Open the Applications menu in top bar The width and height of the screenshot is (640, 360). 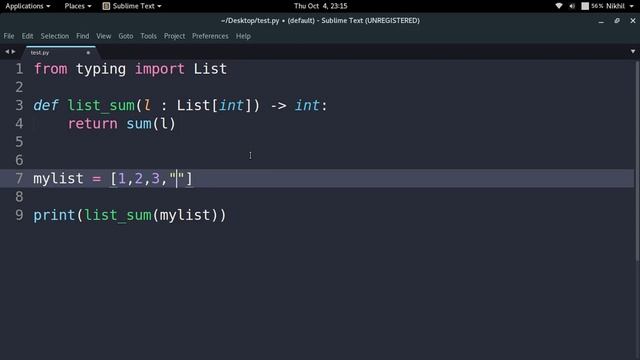27,6
